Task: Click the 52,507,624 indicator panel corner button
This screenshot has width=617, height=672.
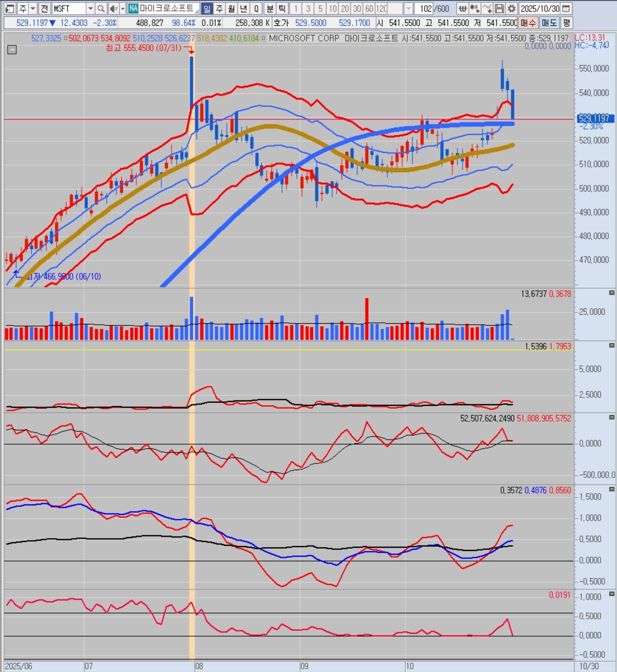Action: click(x=612, y=417)
